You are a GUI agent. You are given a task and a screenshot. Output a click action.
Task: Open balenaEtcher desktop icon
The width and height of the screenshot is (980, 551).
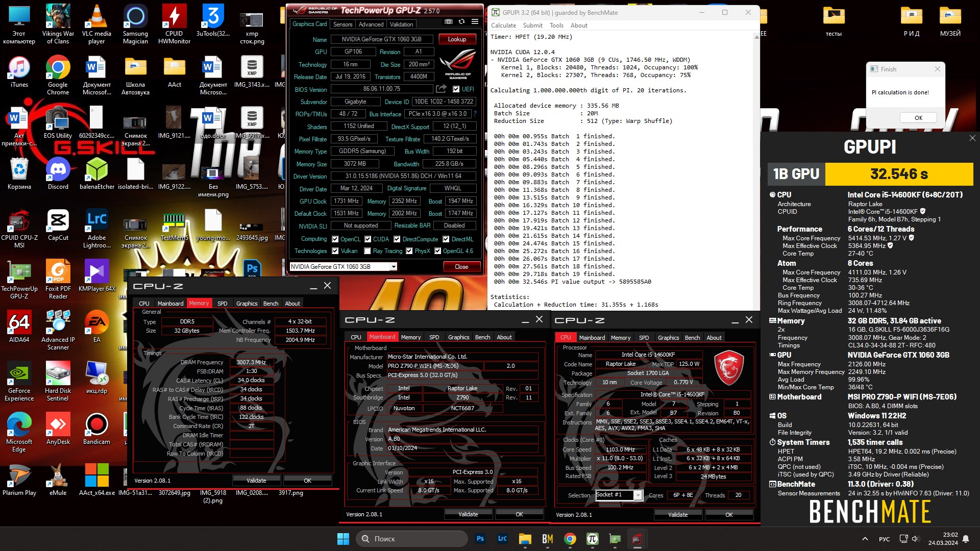click(97, 173)
